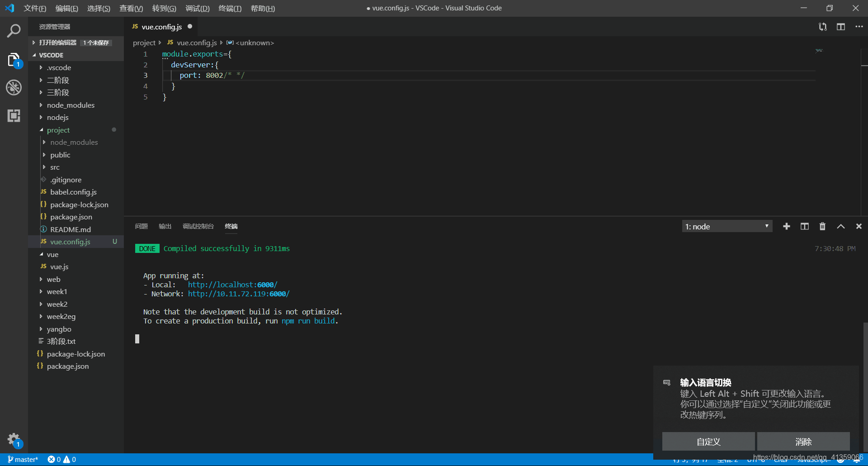This screenshot has height=466, width=868.
Task: Open the editor More Actions ellipsis
Action: click(859, 27)
